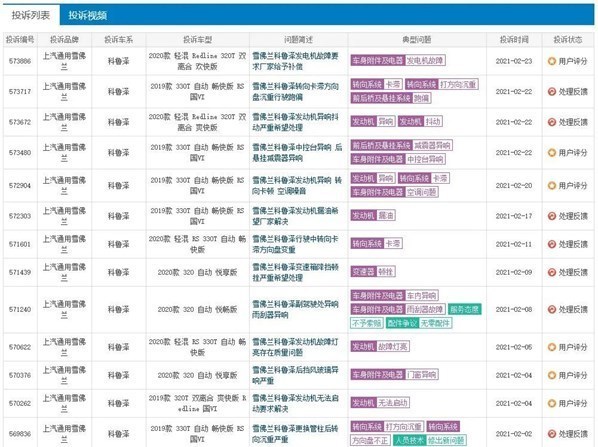The image size is (598, 447).
Task: Open the 雪佛兰科鲁泽发电机故障 complaint summary link
Action: click(296, 61)
